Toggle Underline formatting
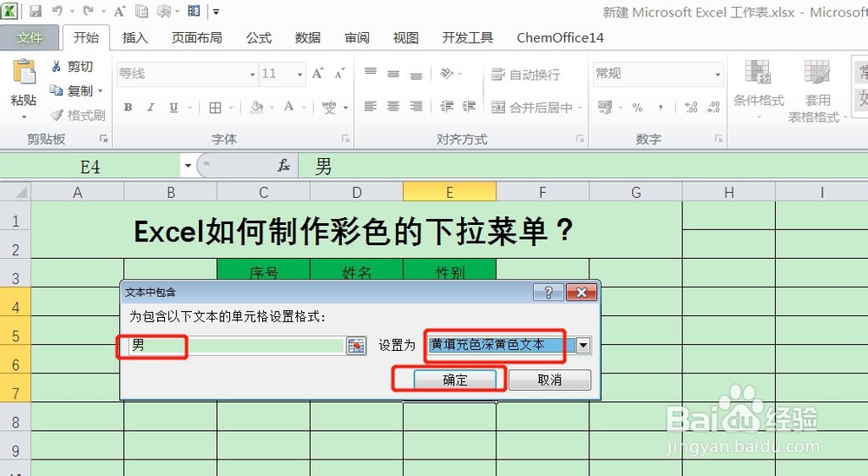This screenshot has height=476, width=868. 174,107
